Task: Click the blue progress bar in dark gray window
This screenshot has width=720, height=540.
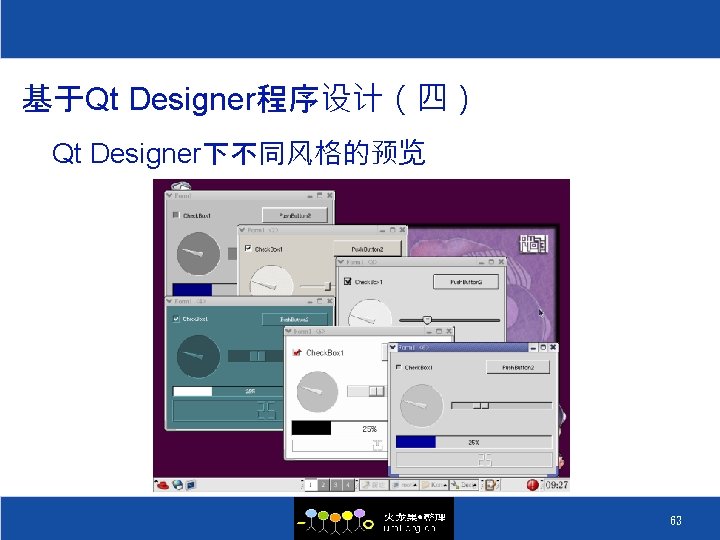Action: (x=204, y=289)
